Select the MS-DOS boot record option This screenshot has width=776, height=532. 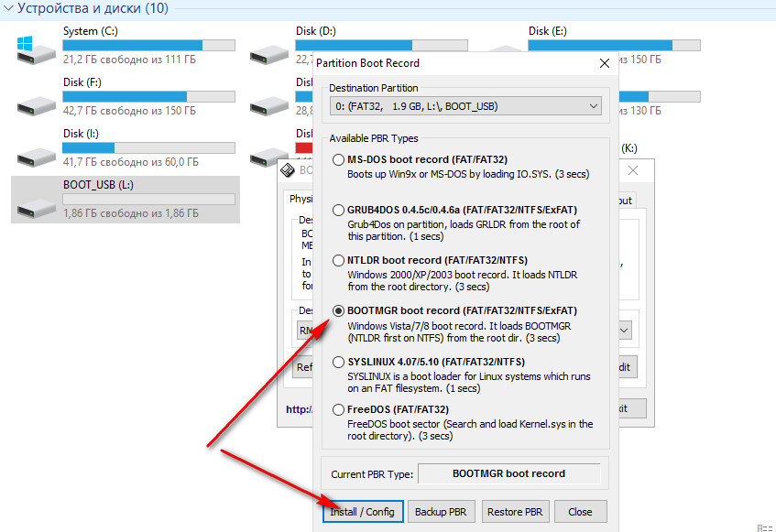coord(339,160)
